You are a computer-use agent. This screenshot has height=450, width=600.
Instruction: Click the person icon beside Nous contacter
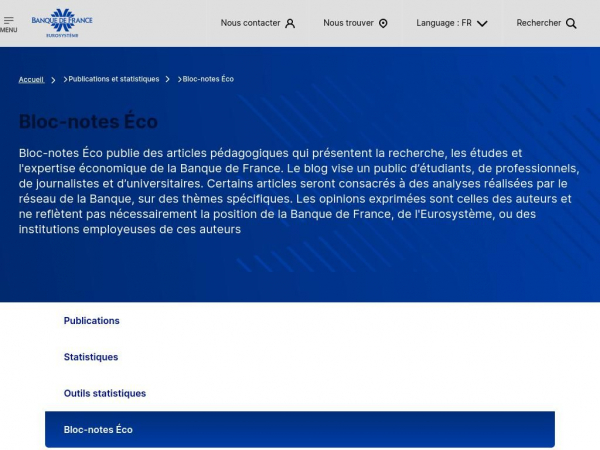point(290,24)
